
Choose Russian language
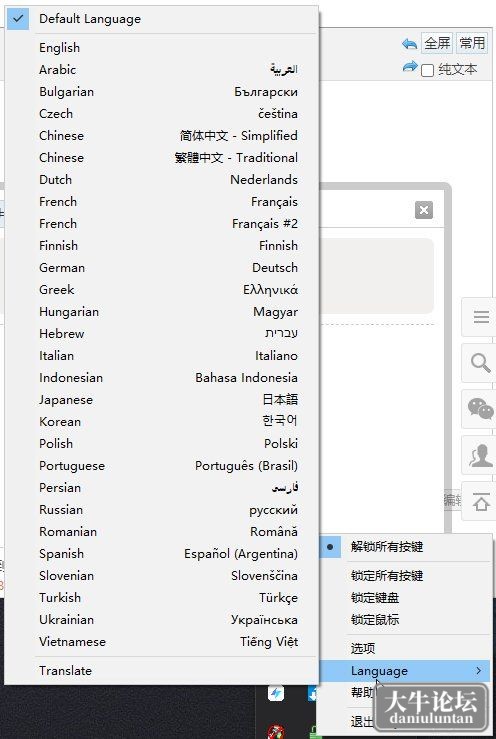coord(162,509)
